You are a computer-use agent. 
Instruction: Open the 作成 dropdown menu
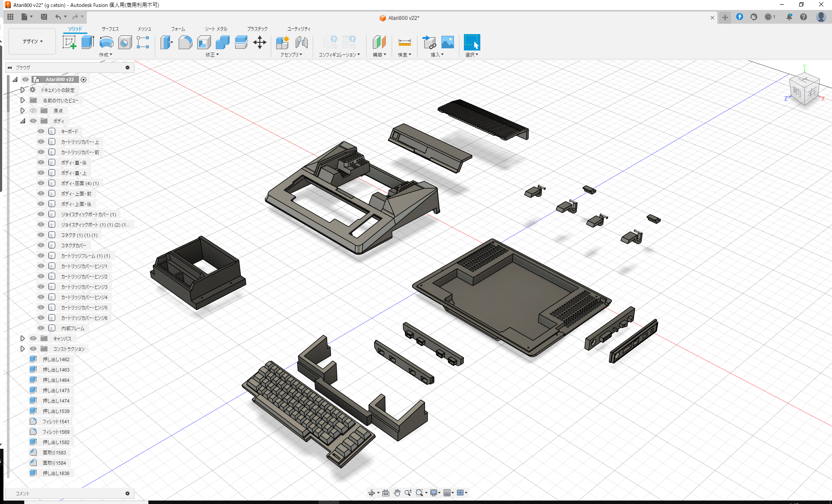(106, 54)
